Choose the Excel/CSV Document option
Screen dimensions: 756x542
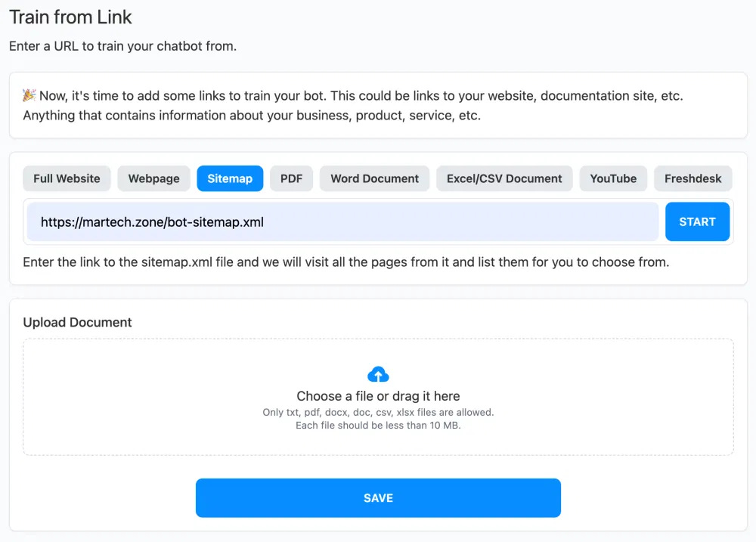click(x=504, y=178)
